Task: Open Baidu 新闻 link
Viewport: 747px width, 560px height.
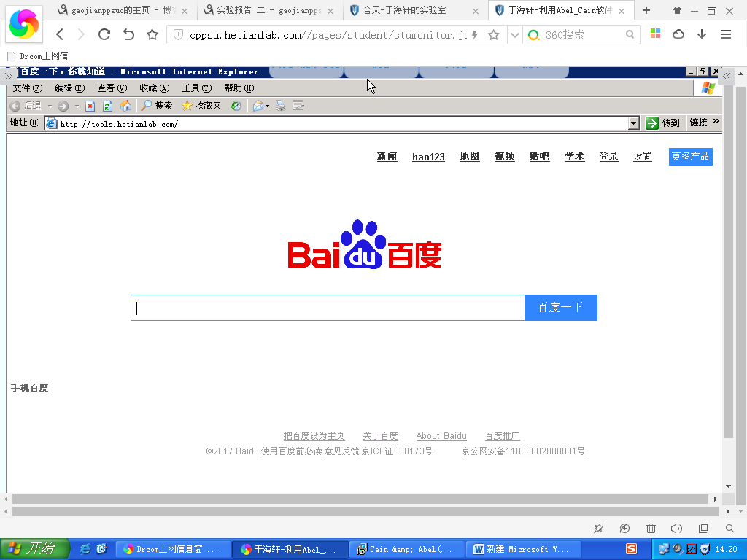Action: [x=387, y=156]
